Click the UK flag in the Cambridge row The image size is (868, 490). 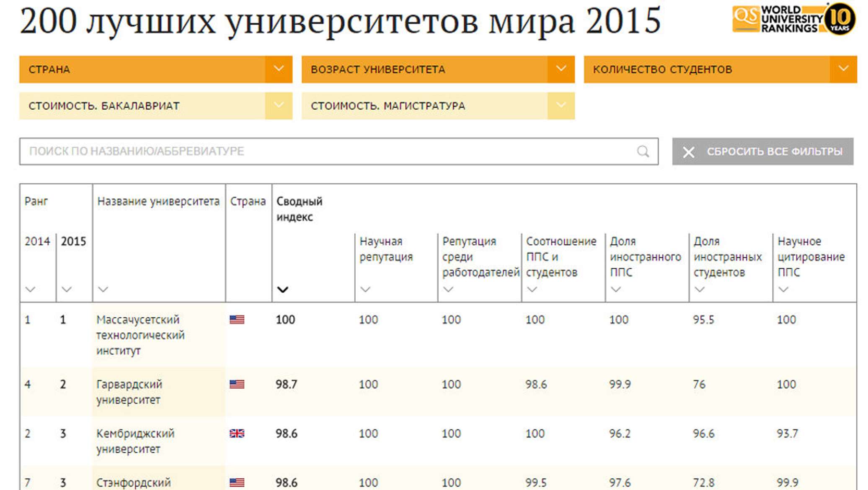click(x=237, y=433)
